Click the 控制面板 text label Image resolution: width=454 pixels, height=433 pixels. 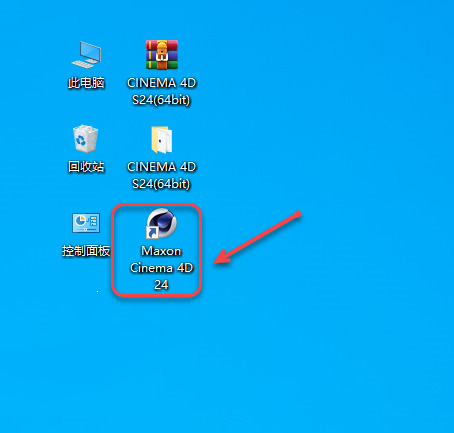click(x=86, y=251)
